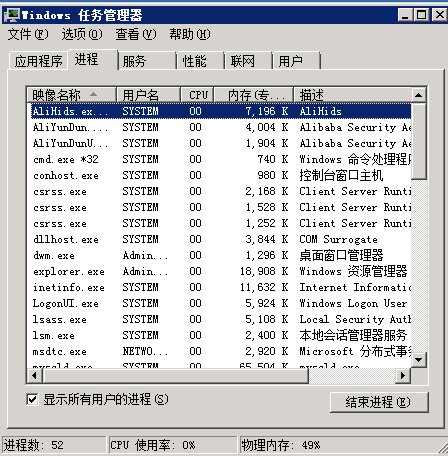Close the Task Manager window
Screen dimensions: 448x456
pyautogui.click(x=439, y=15)
